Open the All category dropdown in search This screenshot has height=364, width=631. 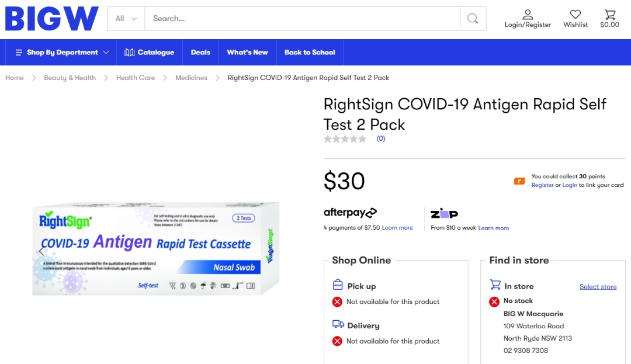[126, 19]
